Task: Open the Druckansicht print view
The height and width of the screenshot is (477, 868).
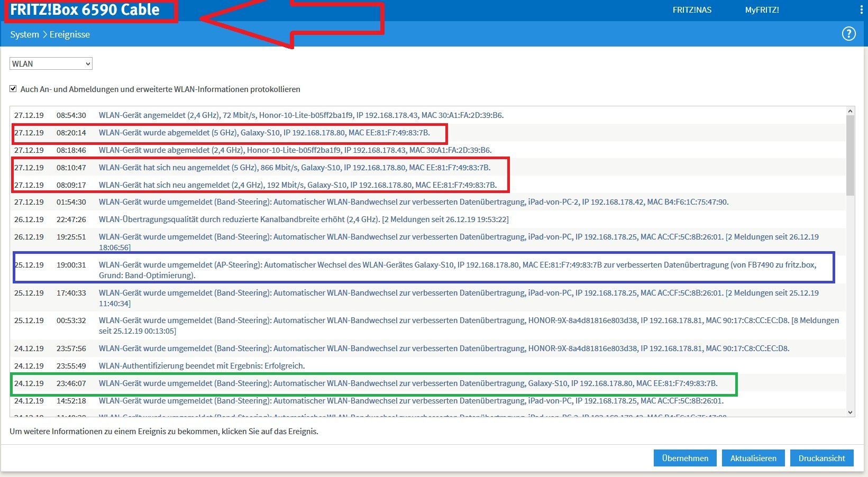Action: [822, 458]
